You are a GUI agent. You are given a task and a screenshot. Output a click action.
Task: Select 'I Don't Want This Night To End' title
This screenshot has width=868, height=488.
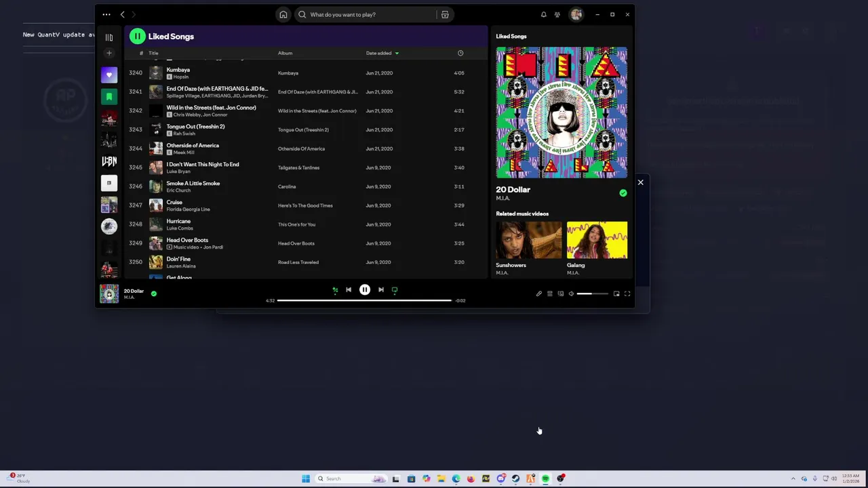[203, 165]
